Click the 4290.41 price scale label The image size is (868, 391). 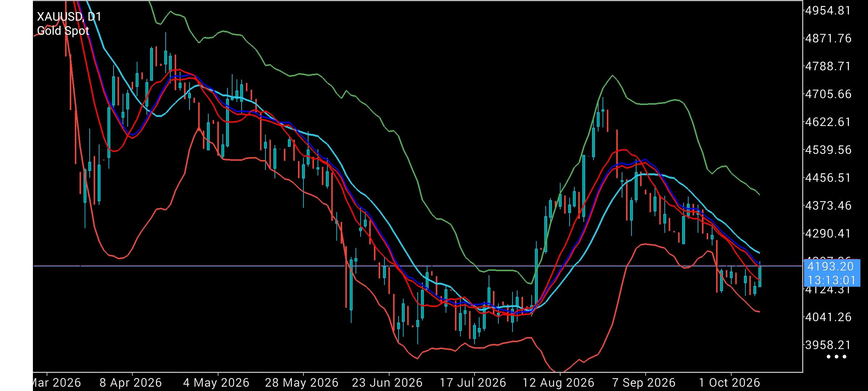tap(828, 234)
